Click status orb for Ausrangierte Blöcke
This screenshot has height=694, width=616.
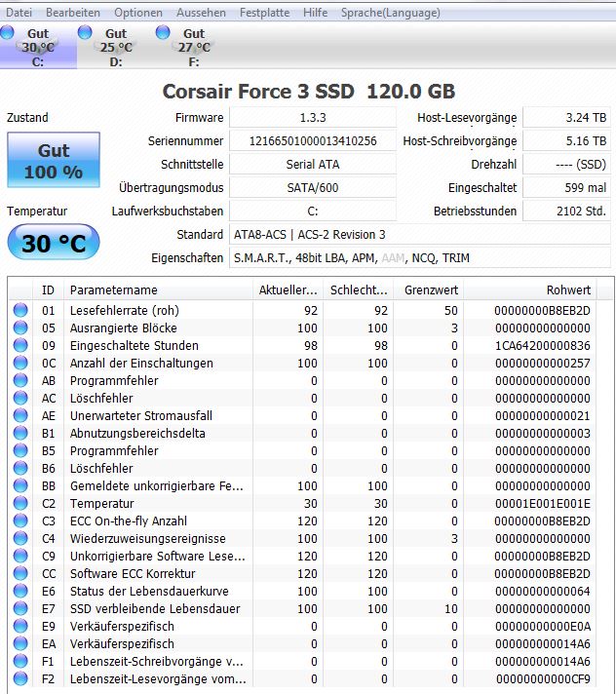tap(20, 328)
